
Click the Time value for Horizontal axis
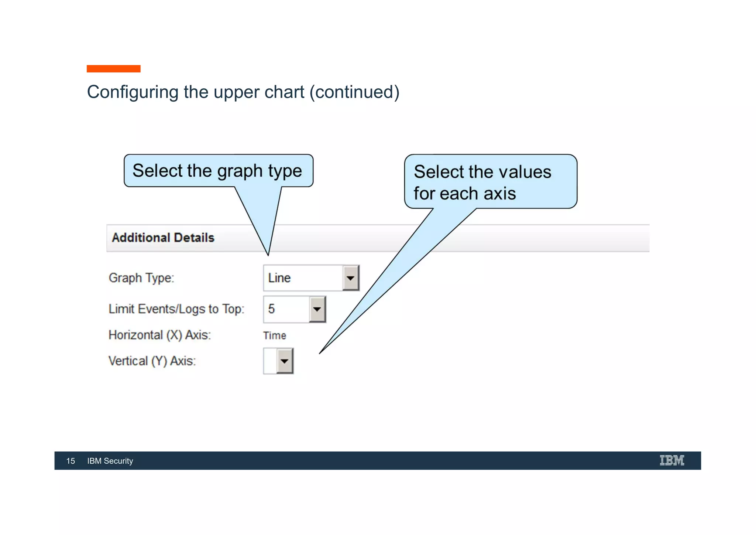(x=275, y=335)
